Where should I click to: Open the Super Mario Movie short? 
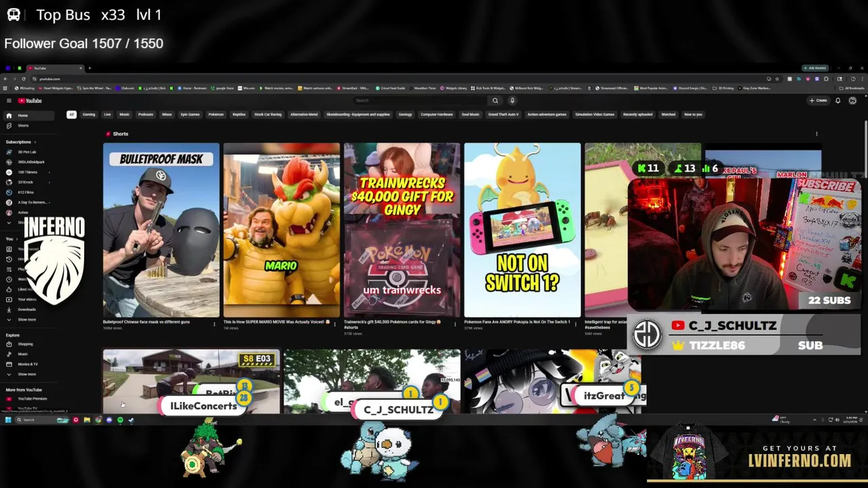281,230
